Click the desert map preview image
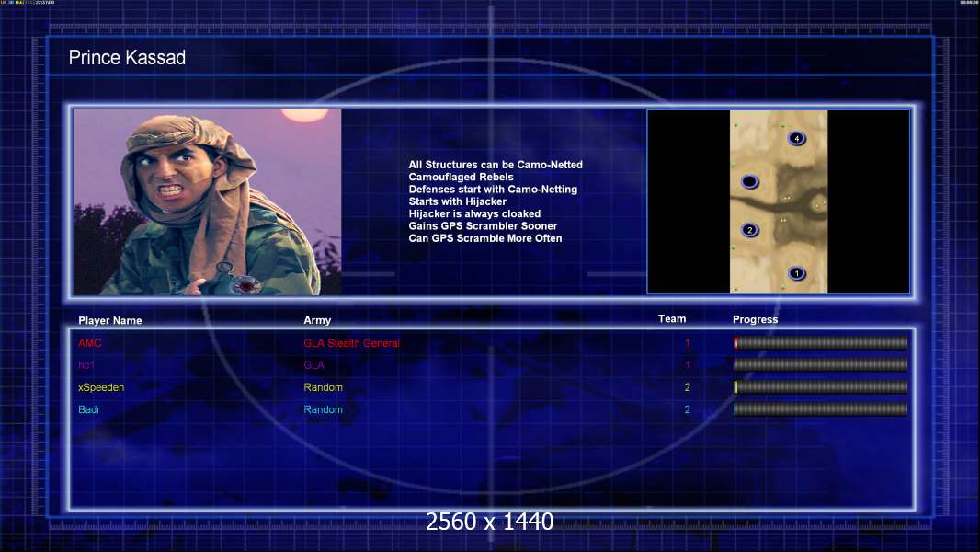 pos(779,201)
